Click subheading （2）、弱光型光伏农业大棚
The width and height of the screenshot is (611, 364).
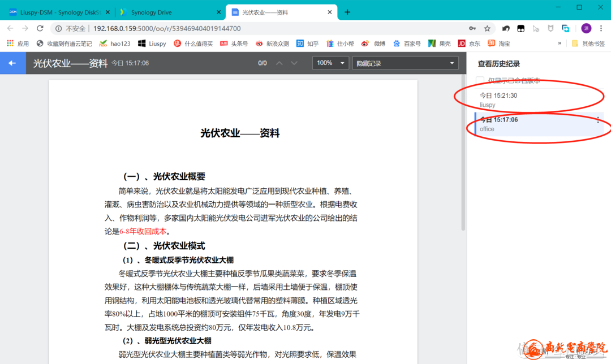[x=167, y=341]
